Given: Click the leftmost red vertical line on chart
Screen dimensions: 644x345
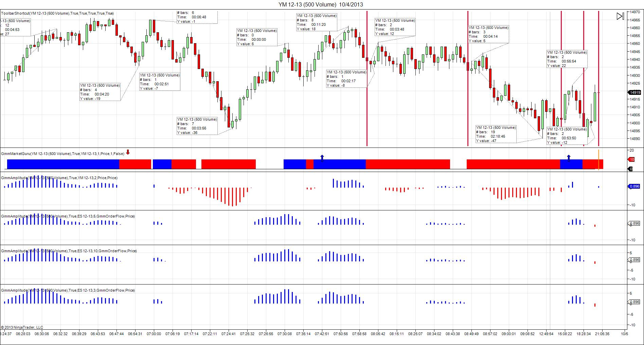Looking at the screenshot, I should pos(367,79).
